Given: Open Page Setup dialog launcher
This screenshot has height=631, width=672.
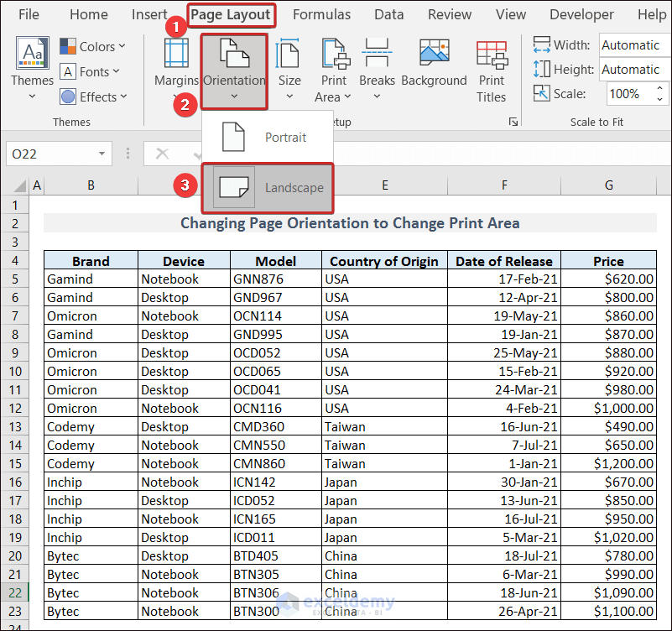Looking at the screenshot, I should 513,123.
